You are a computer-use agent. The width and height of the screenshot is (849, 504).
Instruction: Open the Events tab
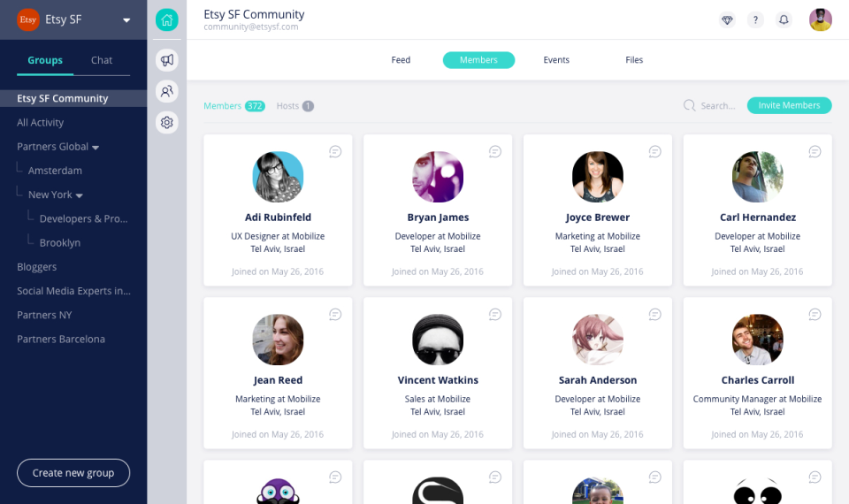pyautogui.click(x=556, y=60)
